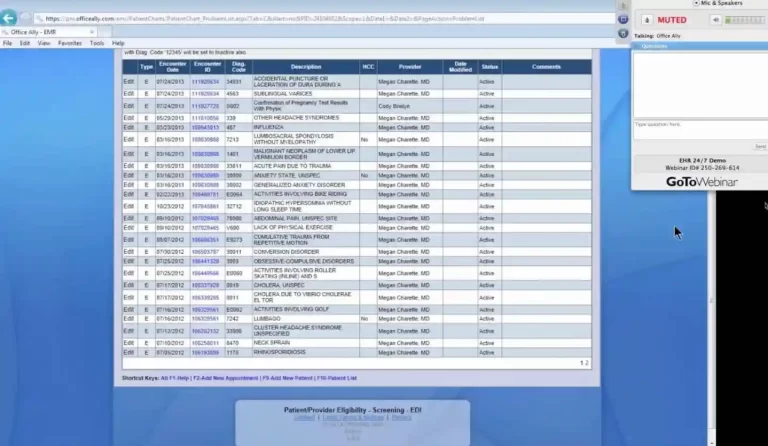Select the Mic & Speakers radio button
The width and height of the screenshot is (768, 446).
(x=696, y=3)
